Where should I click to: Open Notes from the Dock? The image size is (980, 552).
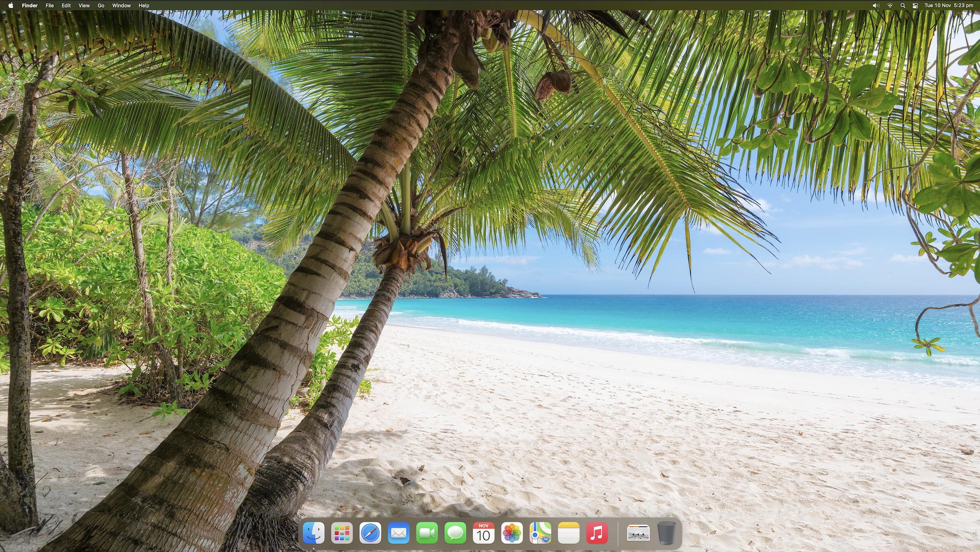coord(568,533)
